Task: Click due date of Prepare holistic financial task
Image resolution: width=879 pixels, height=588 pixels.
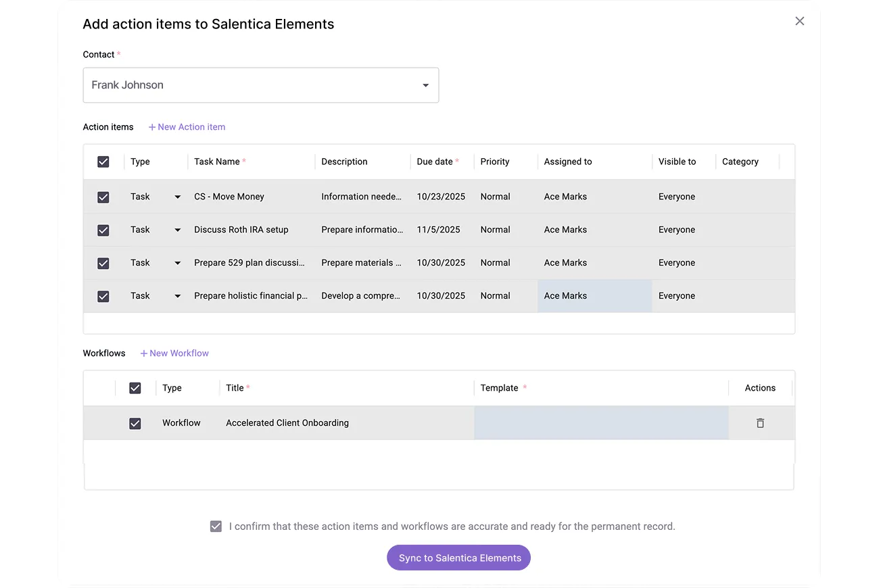Action: [442, 296]
